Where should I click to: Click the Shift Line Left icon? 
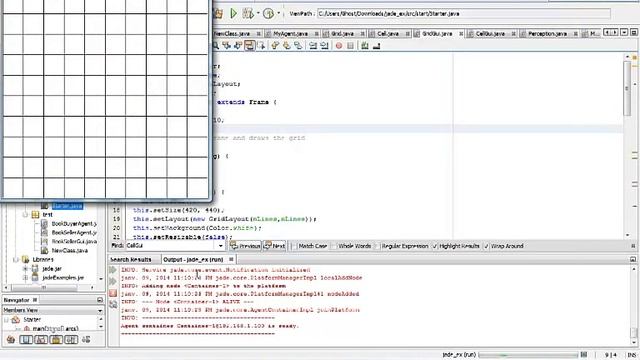pos(313,46)
